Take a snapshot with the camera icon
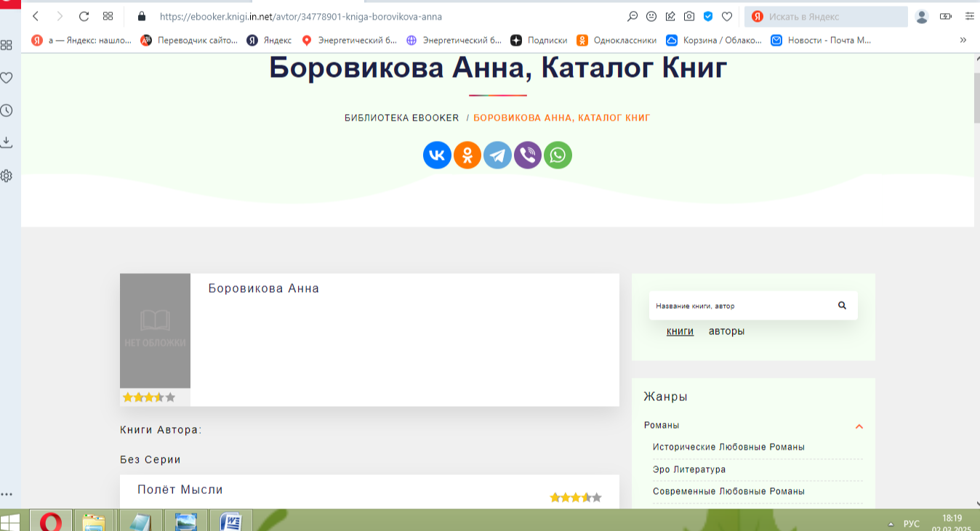Viewport: 980px width, 531px height. tap(689, 16)
